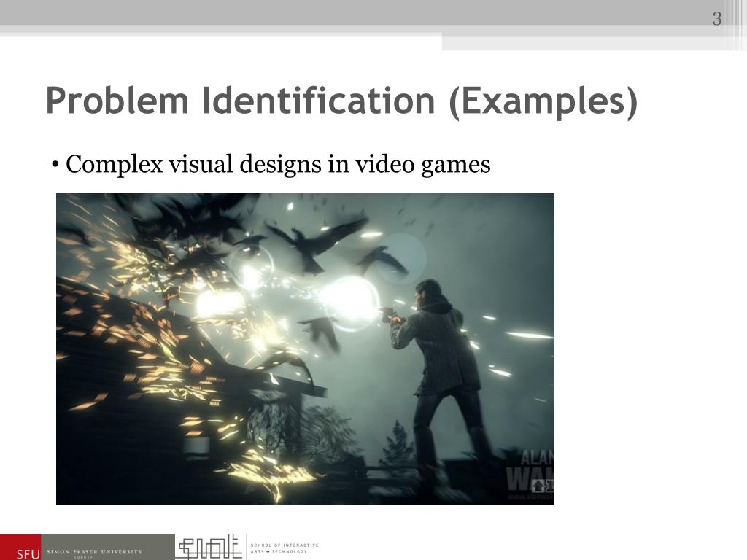Click the 'Simon Fraser University' footer text
Screen dimensions: 747x560
(94, 551)
